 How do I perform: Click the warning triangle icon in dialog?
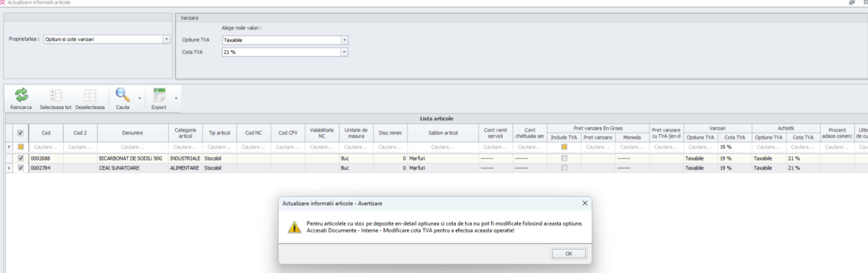tap(294, 227)
